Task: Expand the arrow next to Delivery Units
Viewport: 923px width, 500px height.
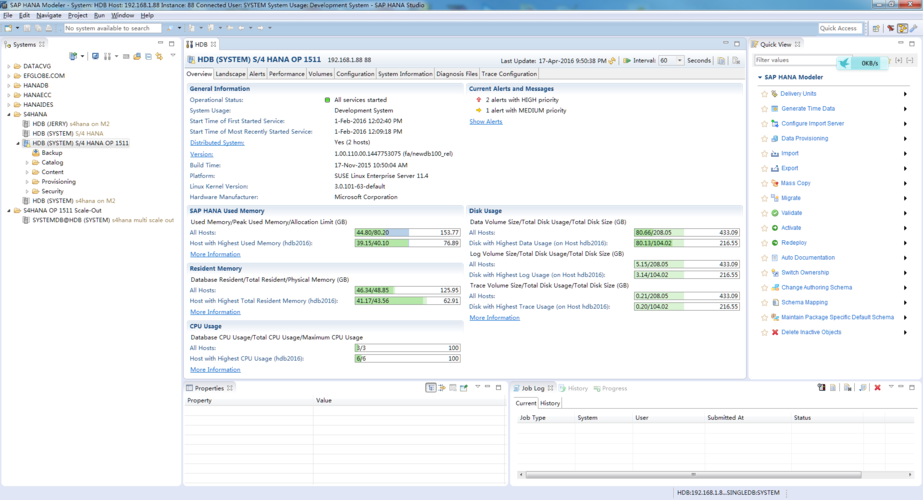Action: pos(905,94)
